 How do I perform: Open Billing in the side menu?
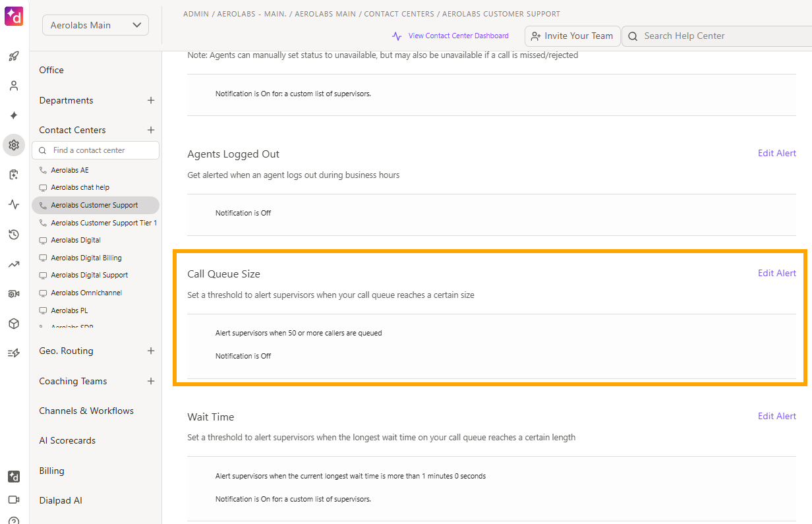click(x=51, y=471)
